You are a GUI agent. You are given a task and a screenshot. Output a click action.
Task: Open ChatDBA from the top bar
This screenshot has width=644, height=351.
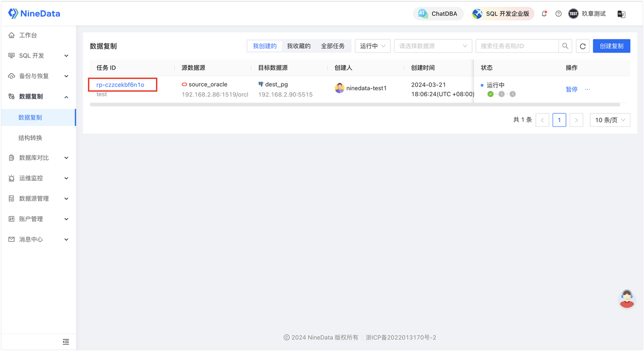click(x=438, y=14)
